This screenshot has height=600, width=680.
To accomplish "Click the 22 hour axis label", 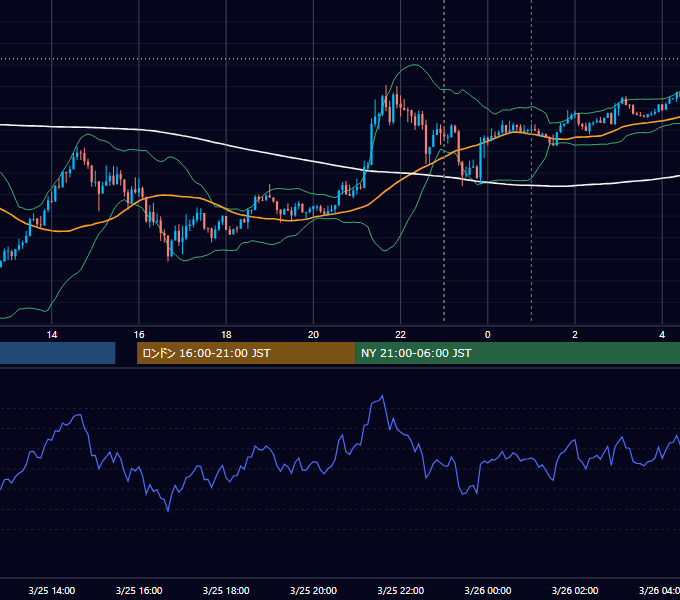I will 400,335.
